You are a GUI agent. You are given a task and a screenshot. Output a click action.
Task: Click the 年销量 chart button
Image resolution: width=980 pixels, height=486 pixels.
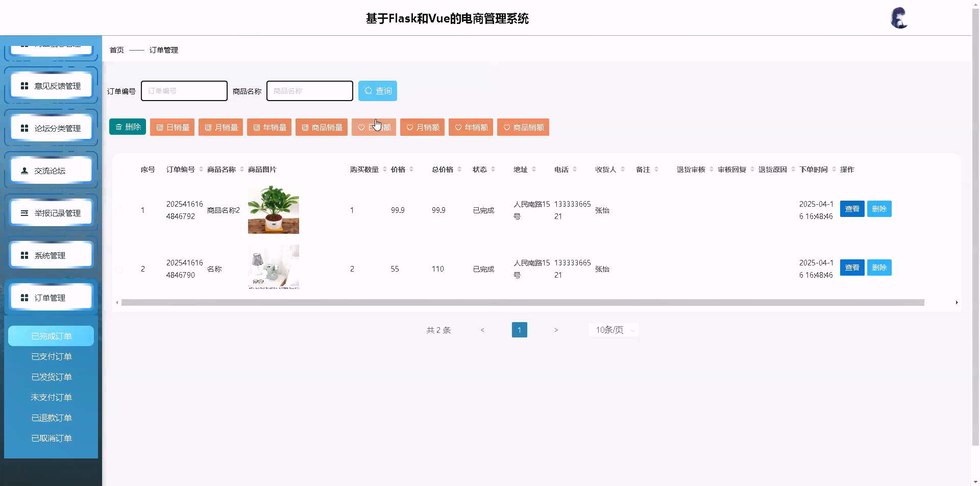[x=269, y=127]
